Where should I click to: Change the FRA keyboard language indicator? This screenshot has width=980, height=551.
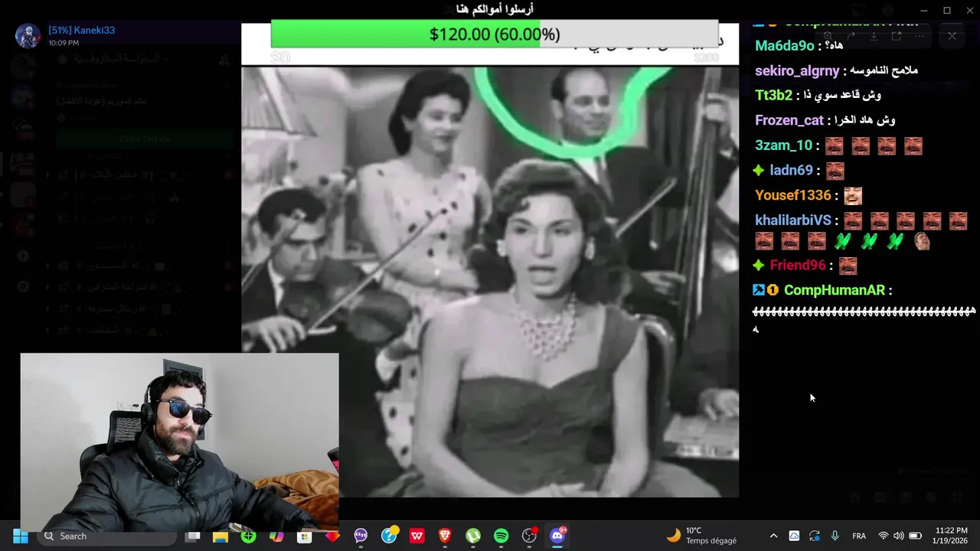pyautogui.click(x=859, y=536)
